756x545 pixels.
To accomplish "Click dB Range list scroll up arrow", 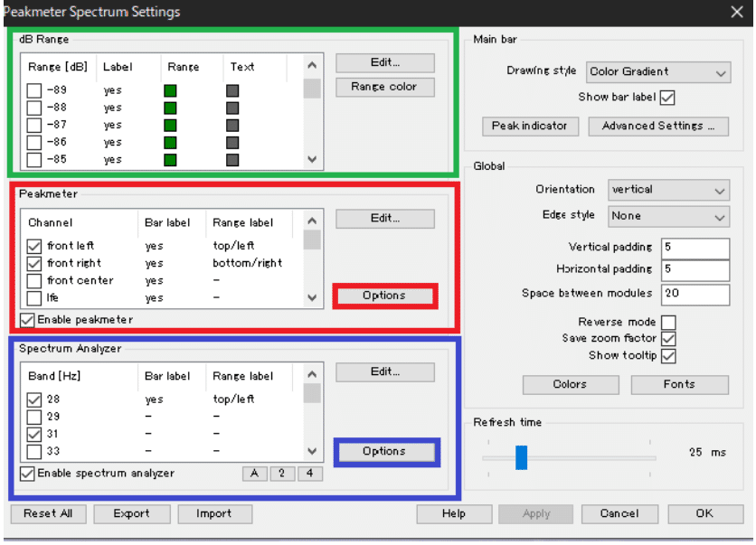I will tap(312, 65).
